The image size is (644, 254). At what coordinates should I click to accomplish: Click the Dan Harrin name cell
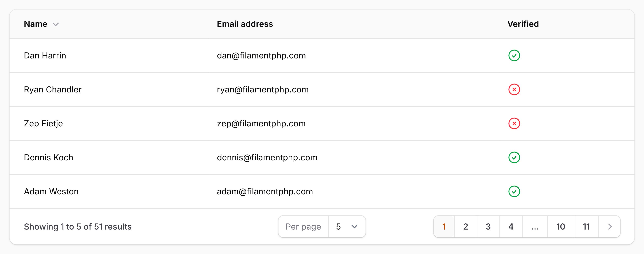click(45, 55)
